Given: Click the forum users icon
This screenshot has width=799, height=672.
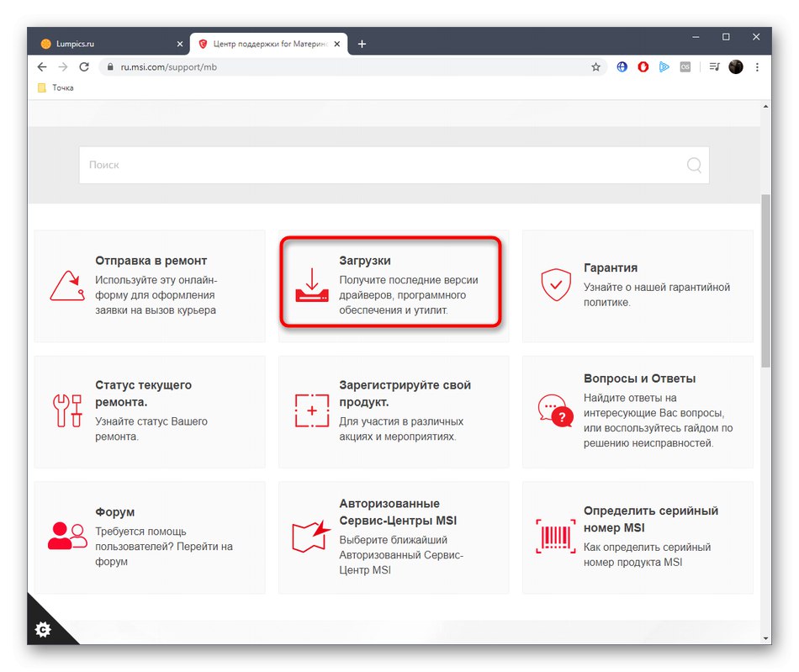Looking at the screenshot, I should click(67, 536).
